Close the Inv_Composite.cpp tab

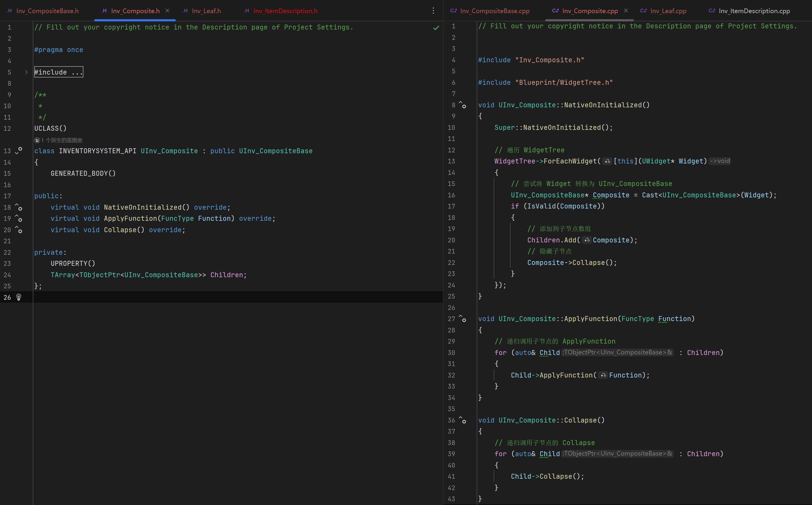(626, 11)
